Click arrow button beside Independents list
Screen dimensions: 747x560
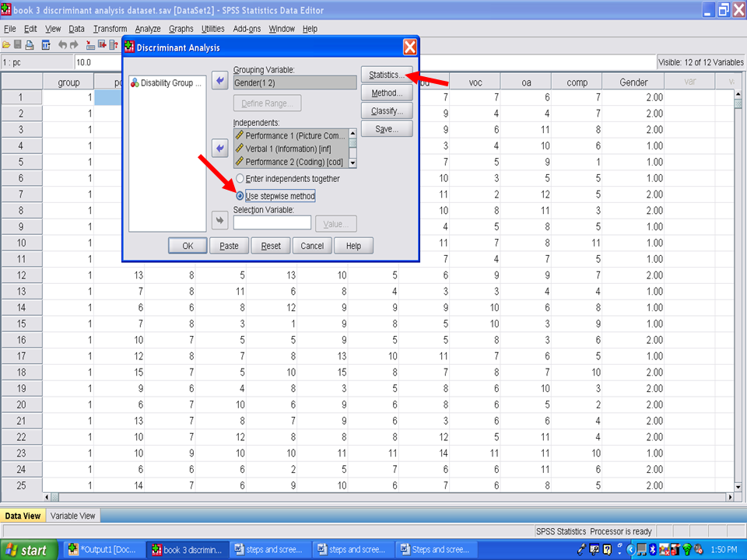pos(220,147)
